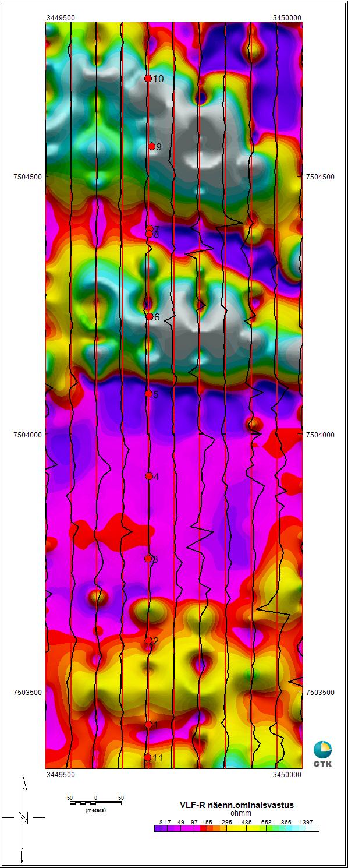Click the red station marker labeled 7

[149, 228]
